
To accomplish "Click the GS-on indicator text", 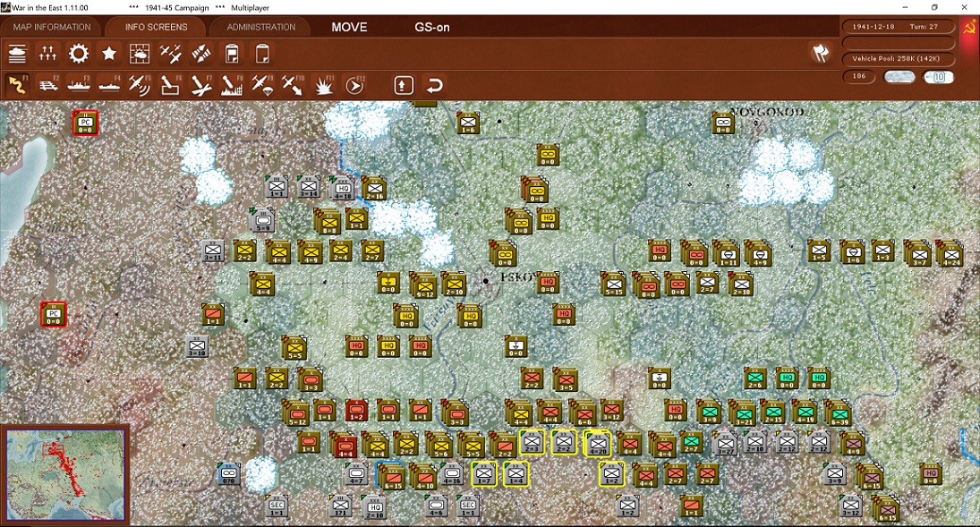I will (x=432, y=27).
